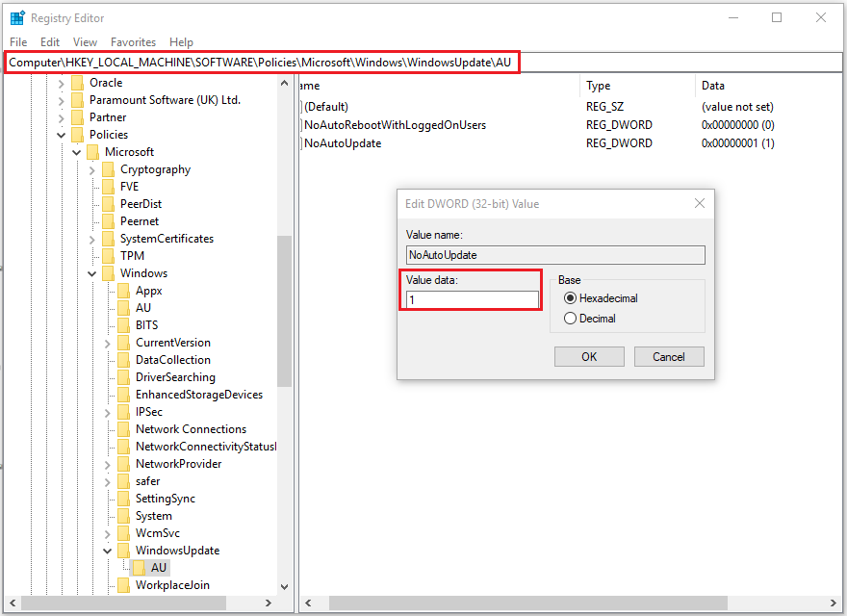Click the Registry Editor app icon in title bar

(17, 18)
